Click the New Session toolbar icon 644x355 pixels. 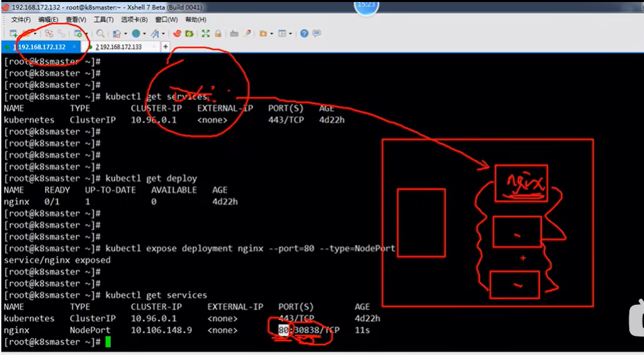click(x=13, y=34)
